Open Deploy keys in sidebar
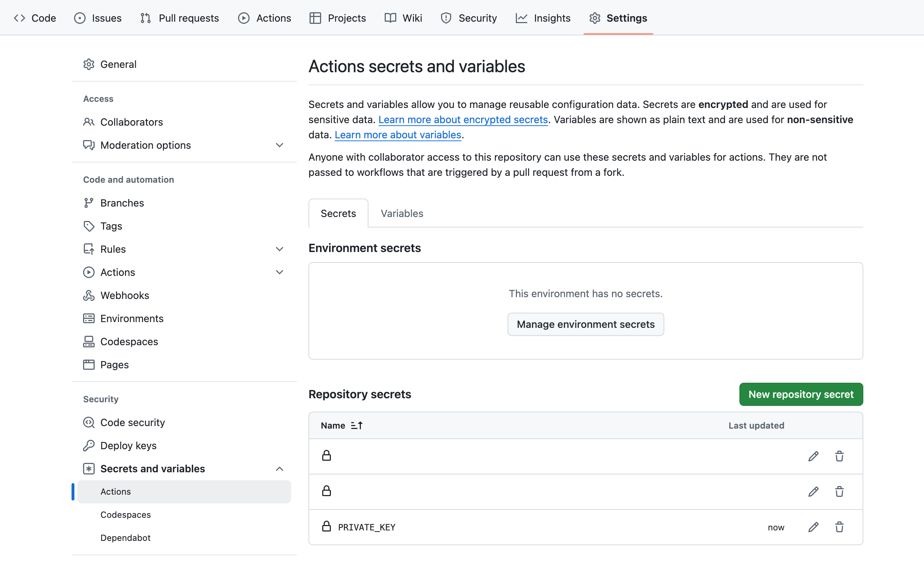The height and width of the screenshot is (564, 924). point(128,446)
